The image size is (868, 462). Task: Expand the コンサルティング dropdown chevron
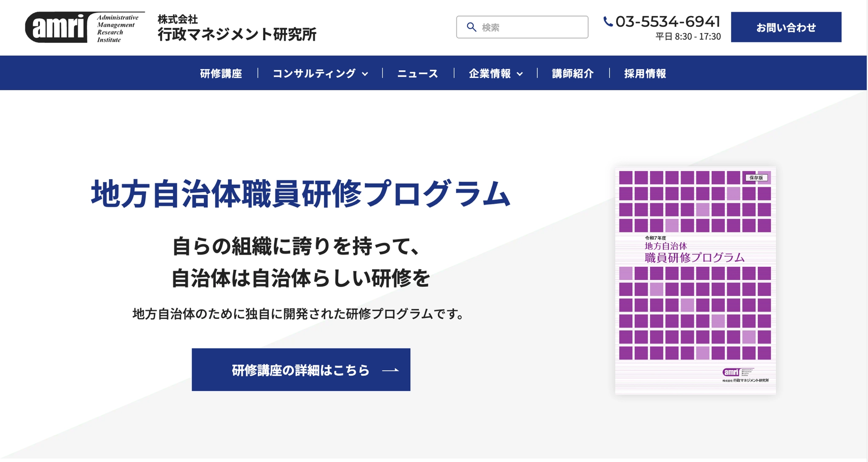point(365,74)
